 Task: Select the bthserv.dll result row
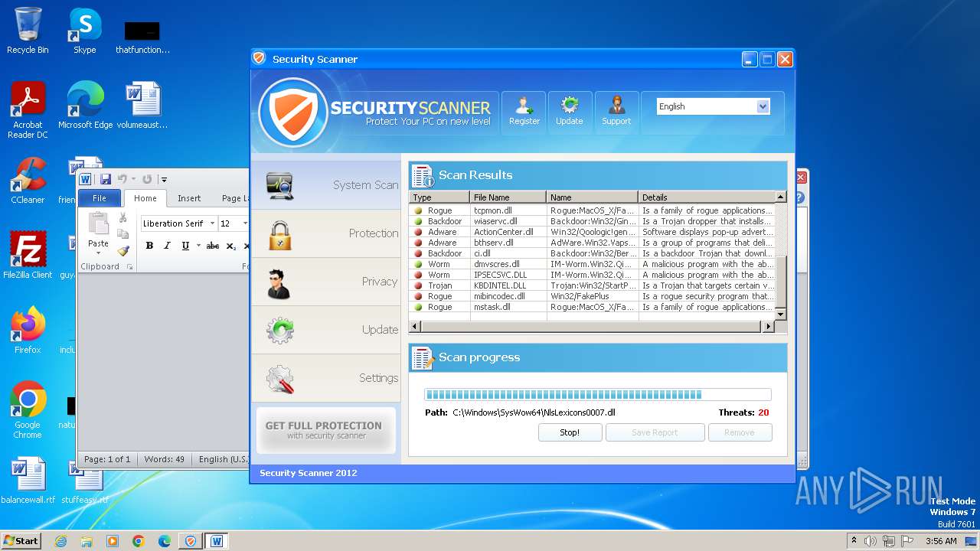pyautogui.click(x=593, y=243)
